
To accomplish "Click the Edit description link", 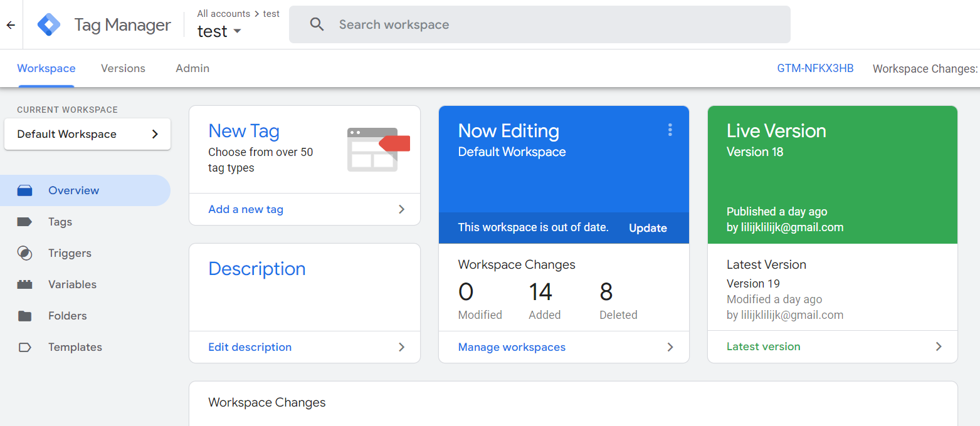I will click(250, 347).
